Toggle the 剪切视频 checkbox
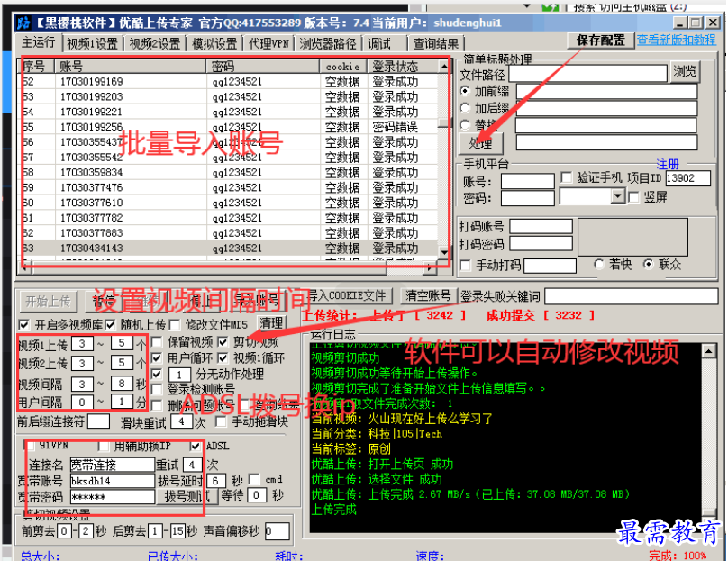This screenshot has height=561, width=728. [x=223, y=342]
